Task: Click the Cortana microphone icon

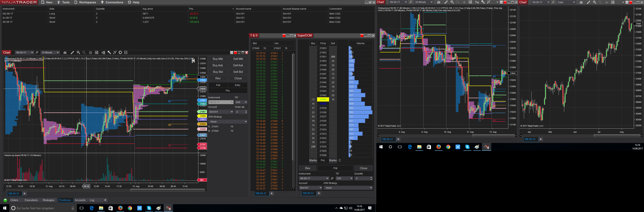Action: pos(73,208)
